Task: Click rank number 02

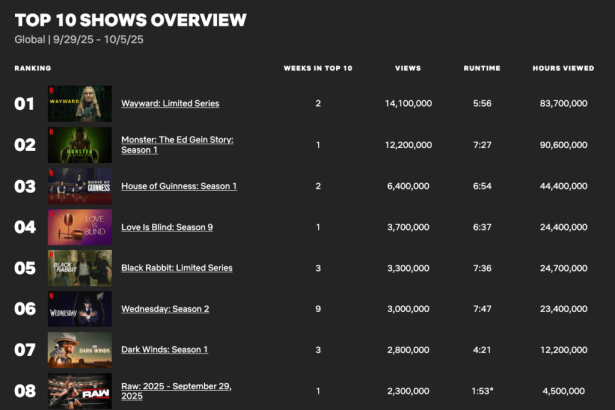Action: [25, 145]
